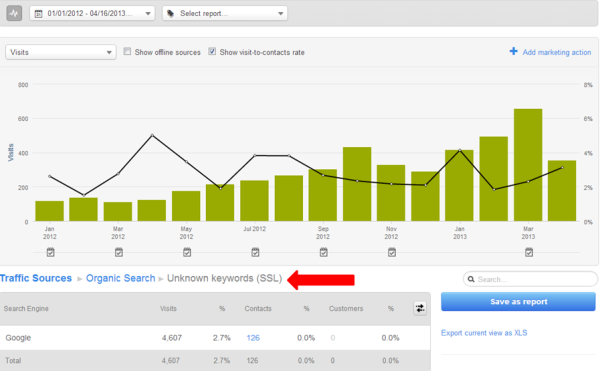This screenshot has width=600, height=375.
Task: Click the Contacts column header
Action: click(x=258, y=309)
